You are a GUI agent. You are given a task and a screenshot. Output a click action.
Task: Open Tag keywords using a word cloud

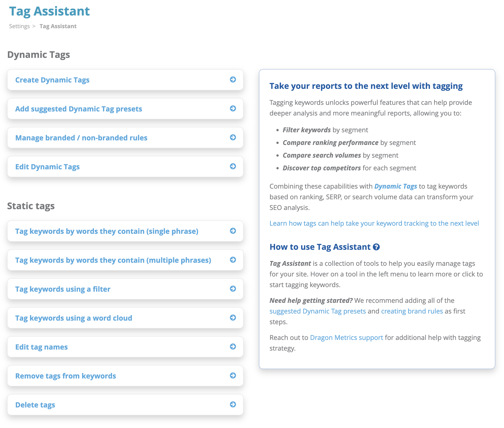[74, 318]
